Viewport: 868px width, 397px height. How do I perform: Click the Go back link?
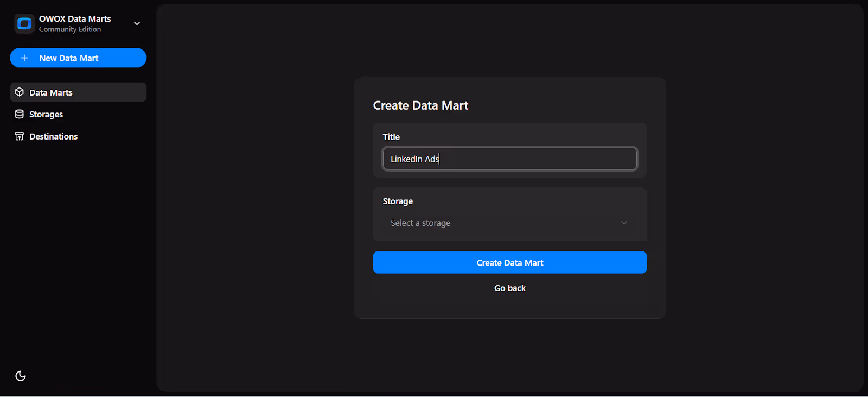pos(510,288)
